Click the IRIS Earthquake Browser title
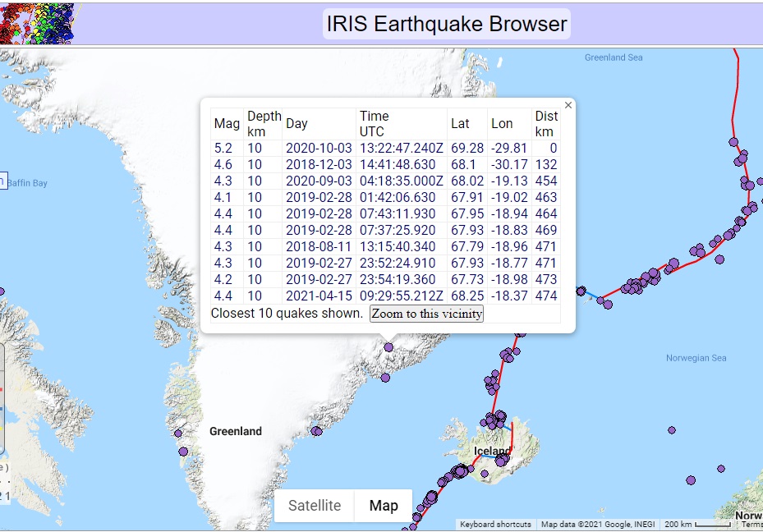This screenshot has height=532, width=763. click(447, 24)
